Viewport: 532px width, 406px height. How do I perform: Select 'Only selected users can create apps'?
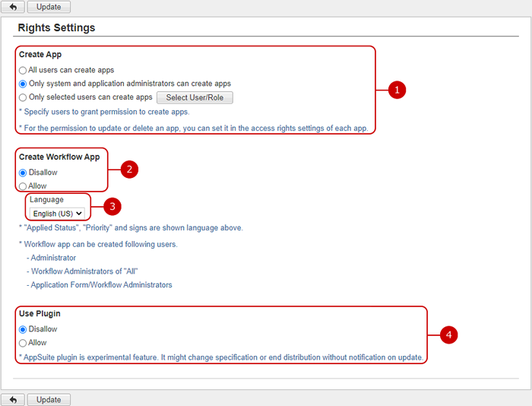click(x=23, y=97)
